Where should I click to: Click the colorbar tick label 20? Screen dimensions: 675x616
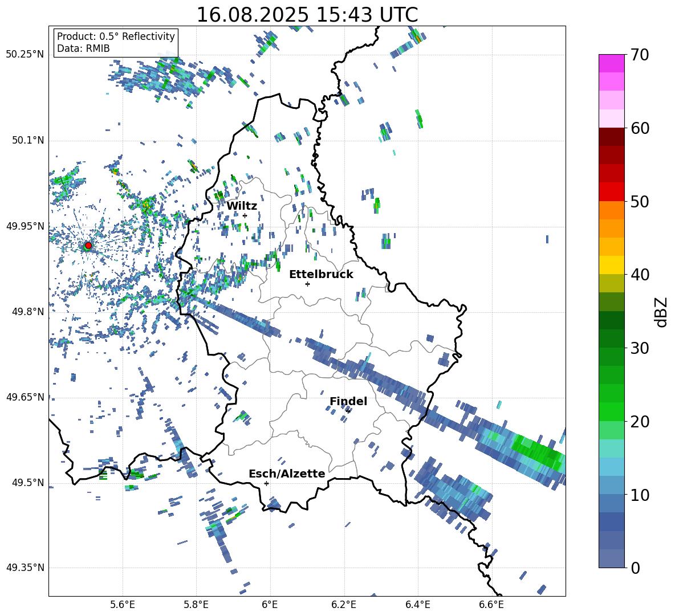click(x=640, y=422)
